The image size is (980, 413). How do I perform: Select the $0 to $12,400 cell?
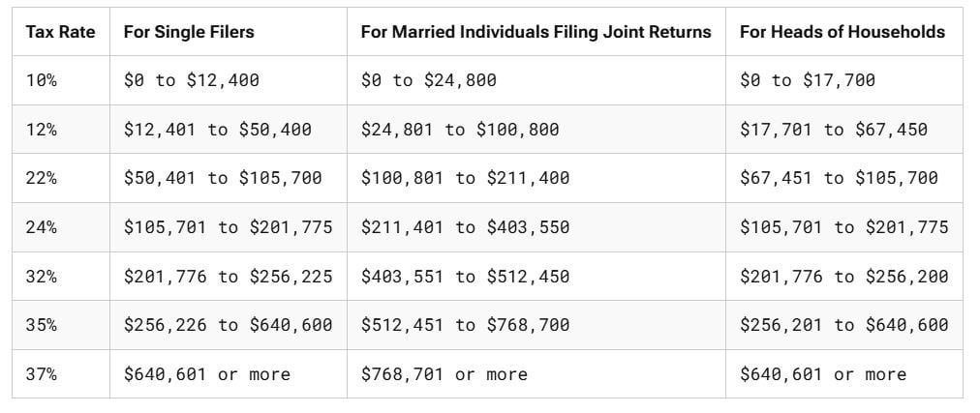[192, 80]
